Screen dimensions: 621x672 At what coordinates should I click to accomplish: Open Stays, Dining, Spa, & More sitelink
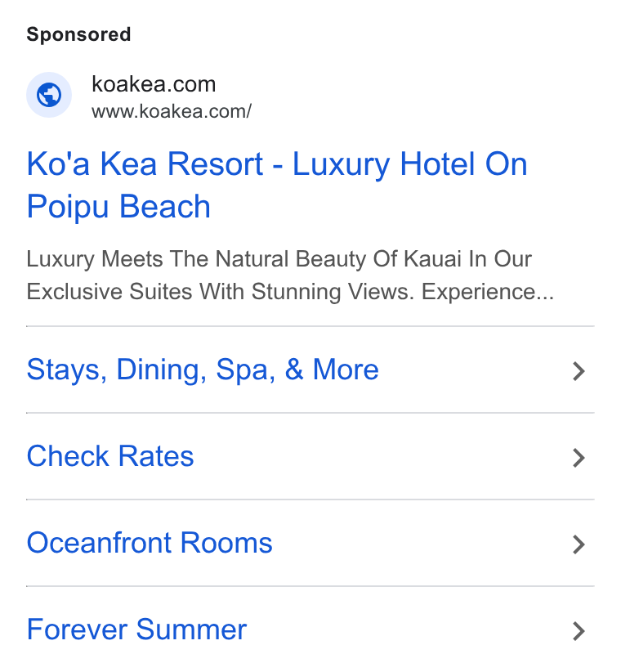click(310, 370)
